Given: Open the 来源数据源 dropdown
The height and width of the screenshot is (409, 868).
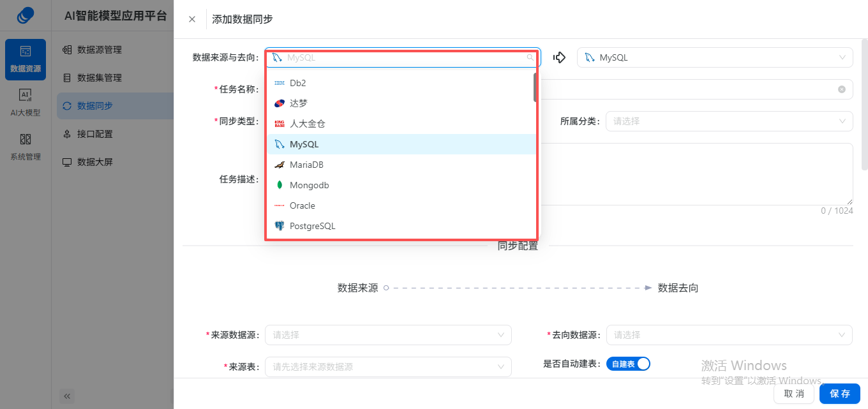Looking at the screenshot, I should pos(388,335).
